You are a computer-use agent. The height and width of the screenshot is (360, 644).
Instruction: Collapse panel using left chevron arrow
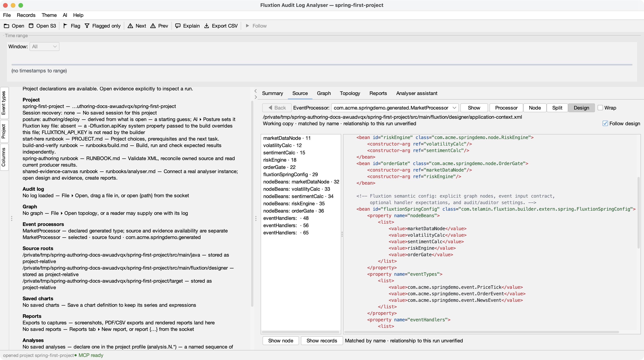[255, 91]
